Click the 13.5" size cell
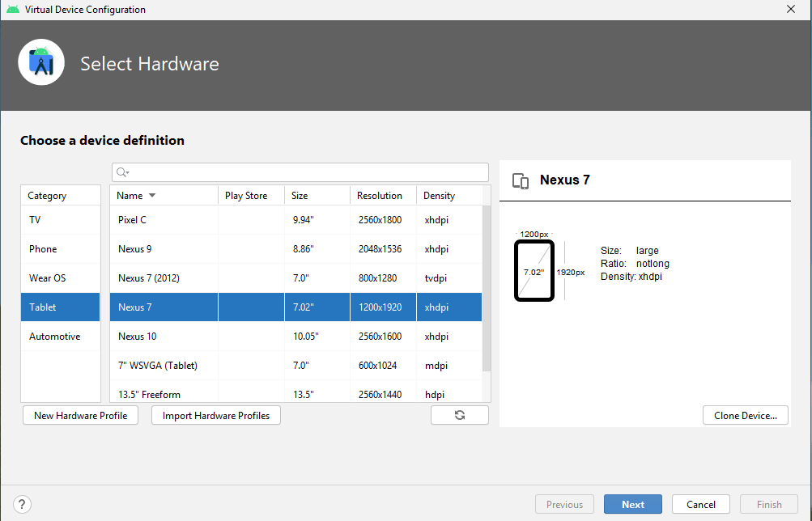This screenshot has width=812, height=521. [x=317, y=392]
